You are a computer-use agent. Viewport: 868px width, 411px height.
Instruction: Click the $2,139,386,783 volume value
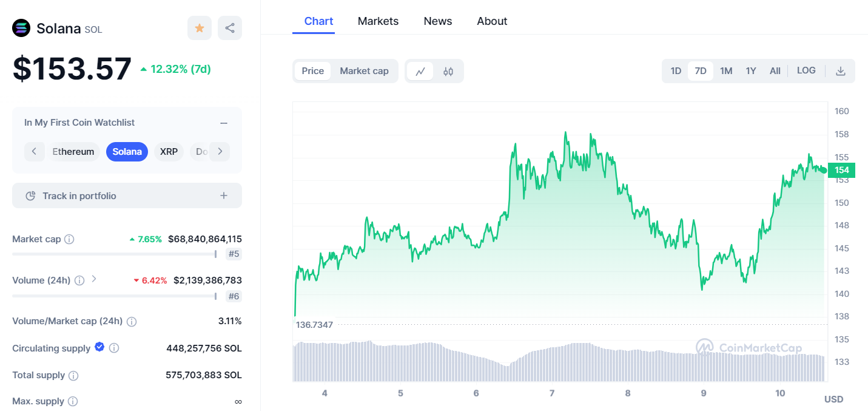tap(207, 280)
